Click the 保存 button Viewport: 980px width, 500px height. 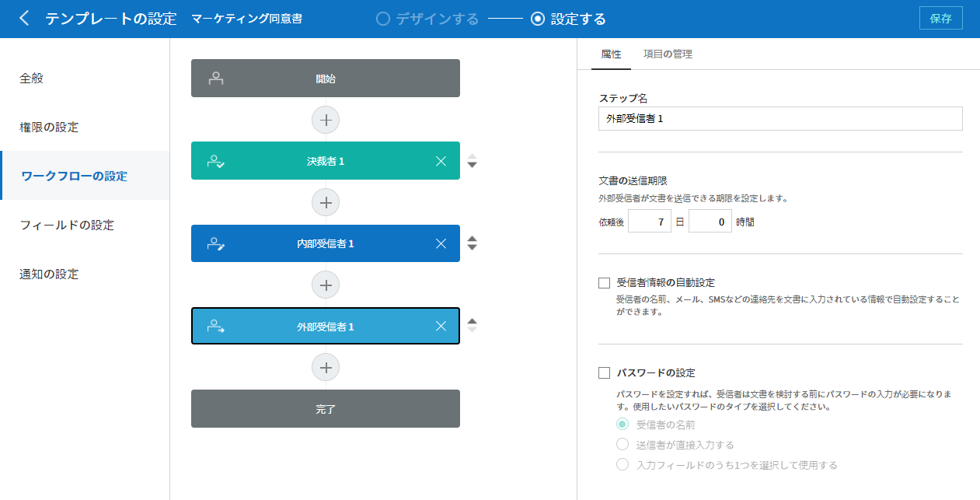(x=940, y=19)
